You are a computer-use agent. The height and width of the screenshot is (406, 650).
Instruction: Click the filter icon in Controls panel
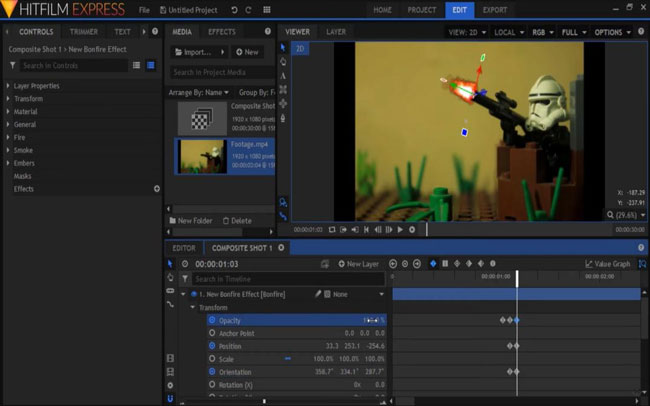click(12, 65)
